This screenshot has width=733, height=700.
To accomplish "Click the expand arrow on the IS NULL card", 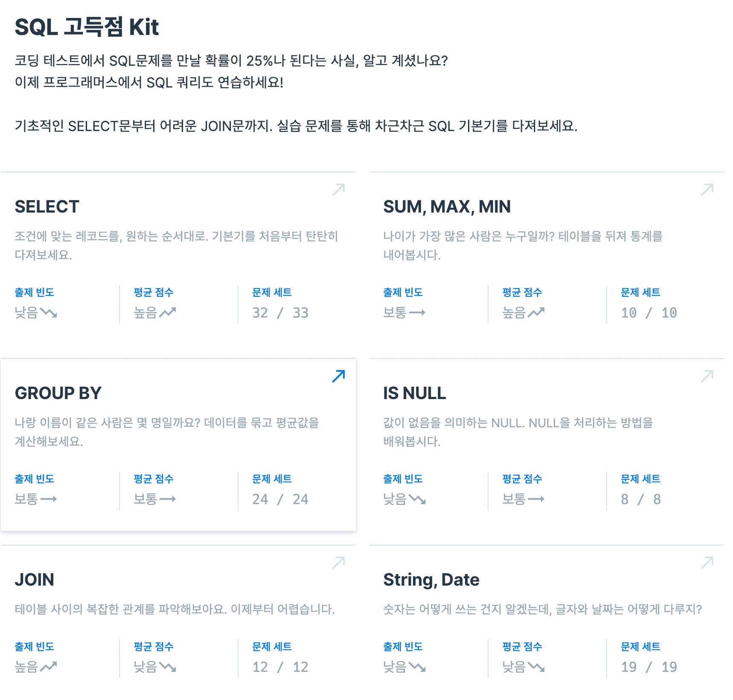I will click(707, 376).
